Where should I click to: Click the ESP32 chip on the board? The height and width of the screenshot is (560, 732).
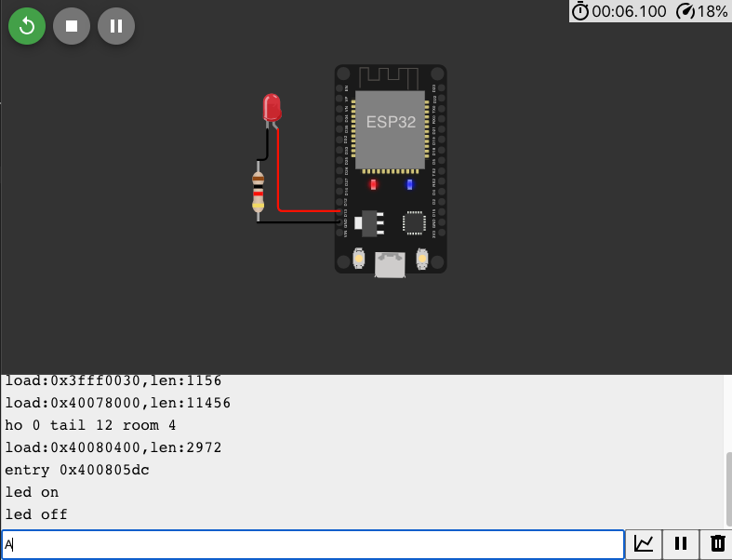391,129
